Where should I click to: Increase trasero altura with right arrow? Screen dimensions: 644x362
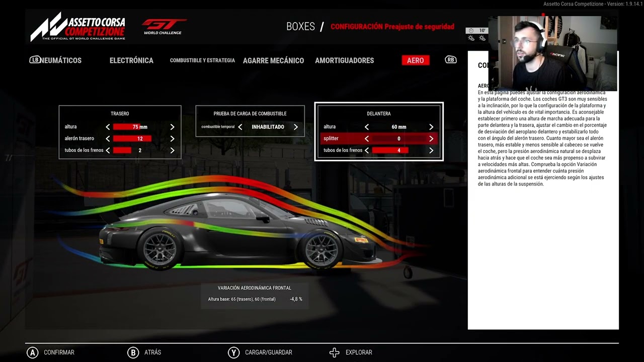(x=172, y=127)
